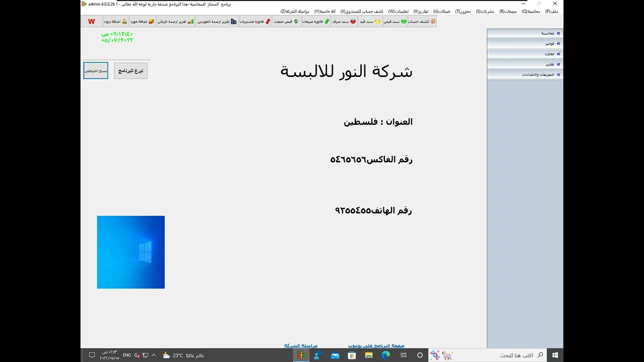Image resolution: width=644 pixels, height=362 pixels.
Task: Click the نسخ احتياطي backup button
Action: coord(96,71)
